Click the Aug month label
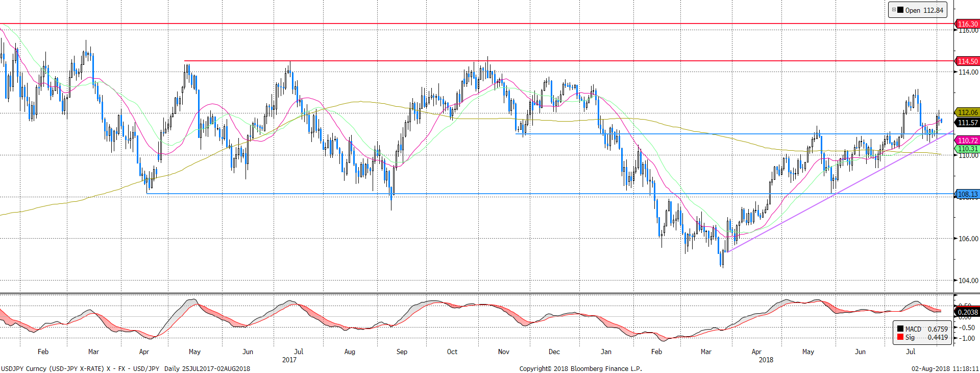Viewport: 980px width, 373px height. [350, 352]
